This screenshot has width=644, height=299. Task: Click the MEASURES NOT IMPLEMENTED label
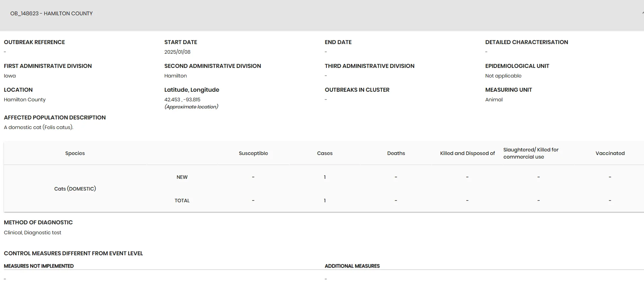(39, 266)
